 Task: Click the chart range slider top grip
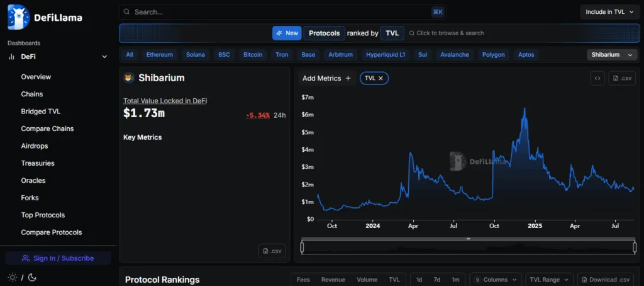pyautogui.click(x=468, y=239)
